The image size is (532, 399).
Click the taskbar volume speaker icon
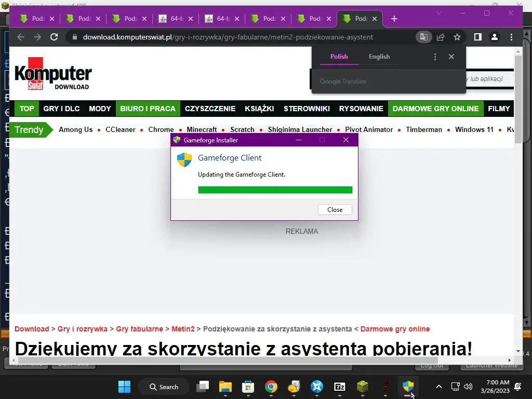468,387
